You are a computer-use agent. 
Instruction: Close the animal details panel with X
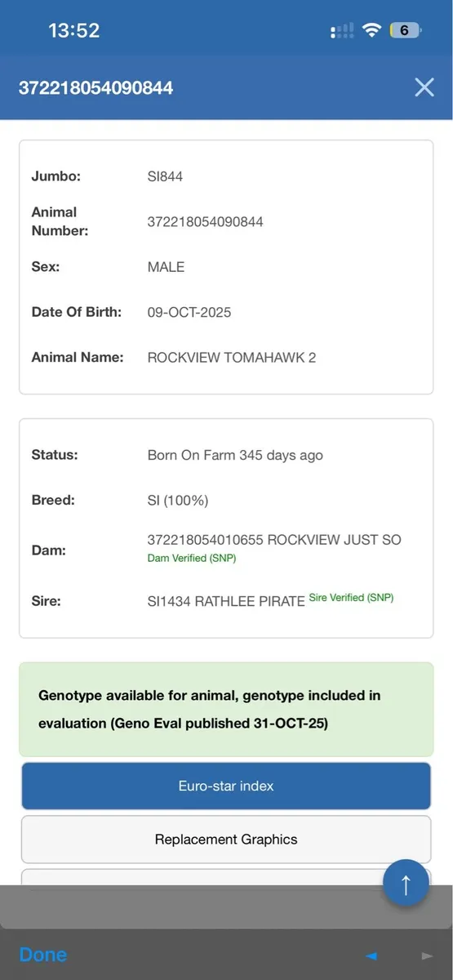[424, 87]
